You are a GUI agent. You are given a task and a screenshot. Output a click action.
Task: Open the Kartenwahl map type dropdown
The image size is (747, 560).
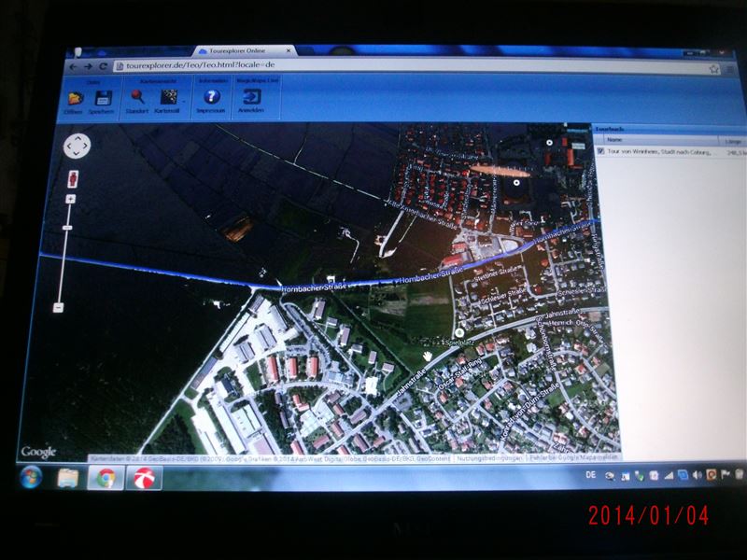click(170, 97)
